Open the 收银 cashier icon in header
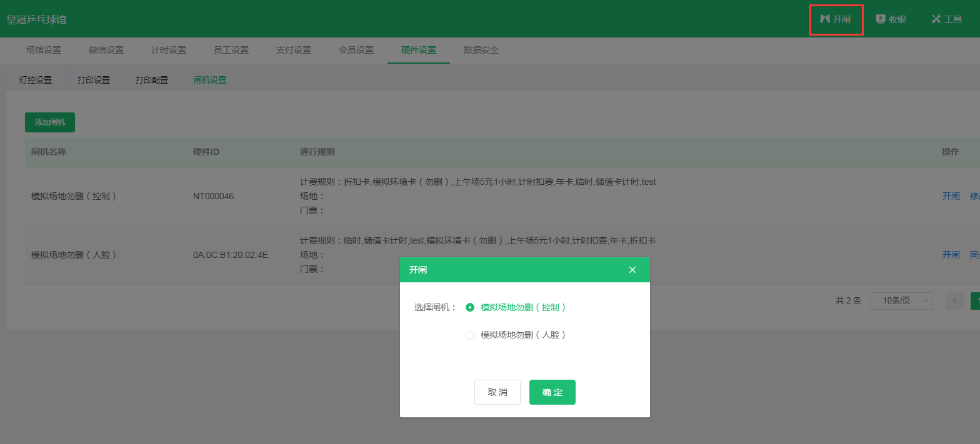 881,19
